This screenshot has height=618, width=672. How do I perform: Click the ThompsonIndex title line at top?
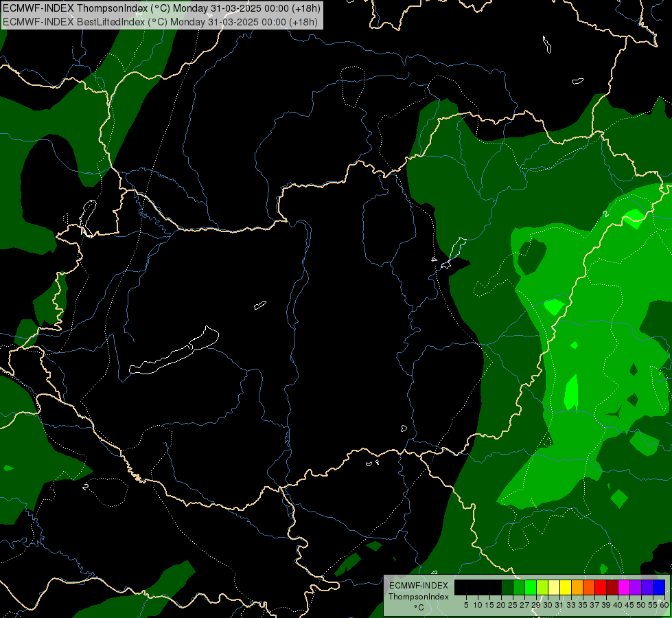click(x=161, y=8)
